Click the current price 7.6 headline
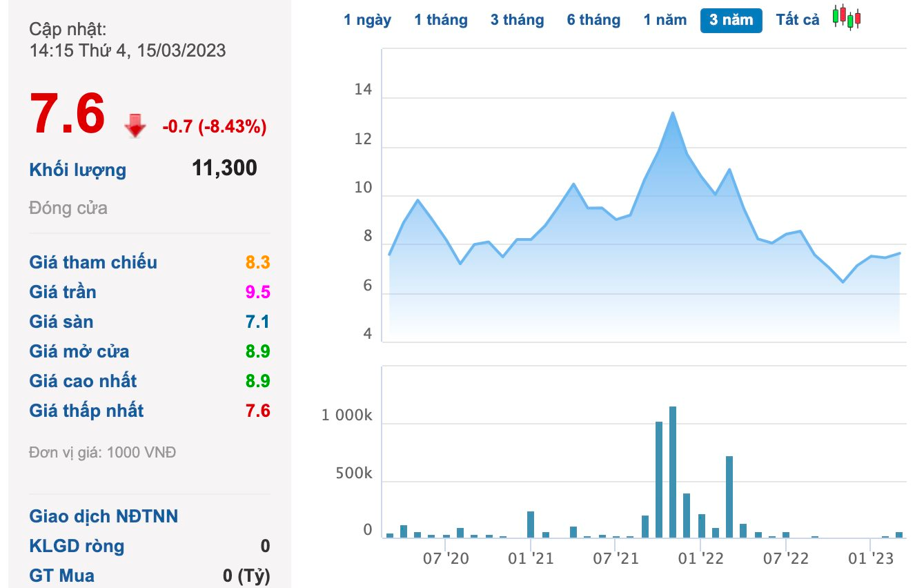Viewport: 915px width, 588px height. coord(67,115)
